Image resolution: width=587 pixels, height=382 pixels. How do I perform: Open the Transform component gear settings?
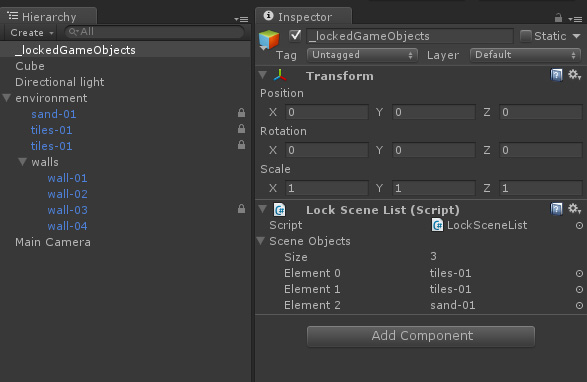point(574,75)
